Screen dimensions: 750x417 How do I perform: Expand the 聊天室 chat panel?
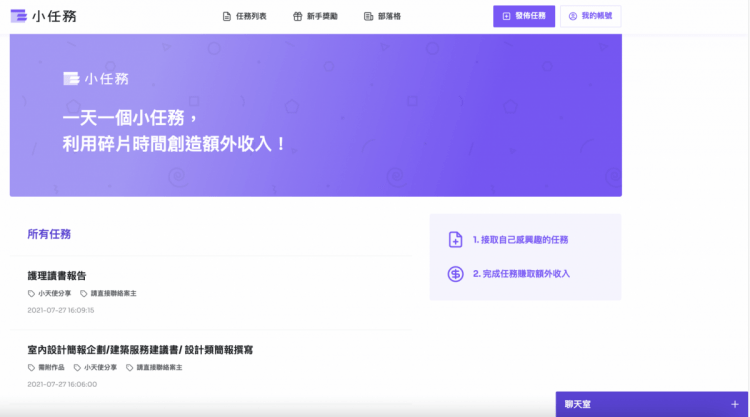(x=578, y=404)
